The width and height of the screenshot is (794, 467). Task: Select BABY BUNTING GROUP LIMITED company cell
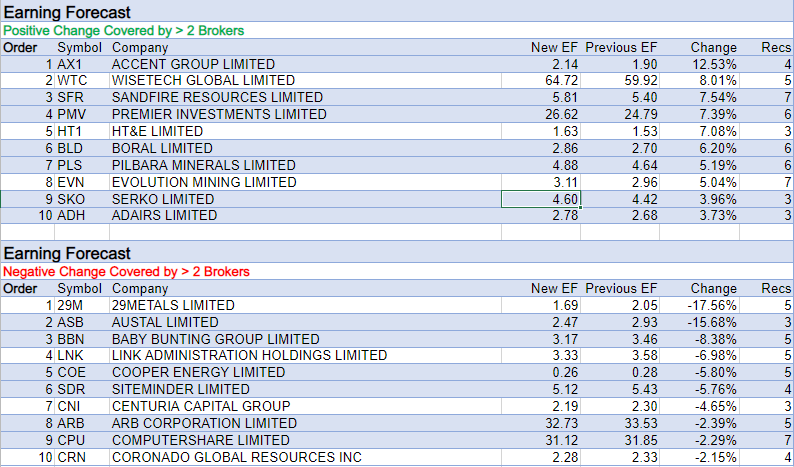[x=215, y=339]
